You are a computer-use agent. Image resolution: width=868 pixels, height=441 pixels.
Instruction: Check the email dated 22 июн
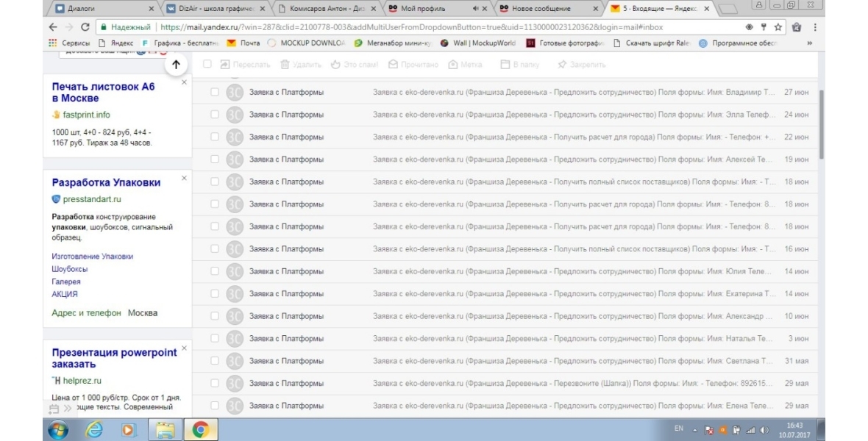215,137
